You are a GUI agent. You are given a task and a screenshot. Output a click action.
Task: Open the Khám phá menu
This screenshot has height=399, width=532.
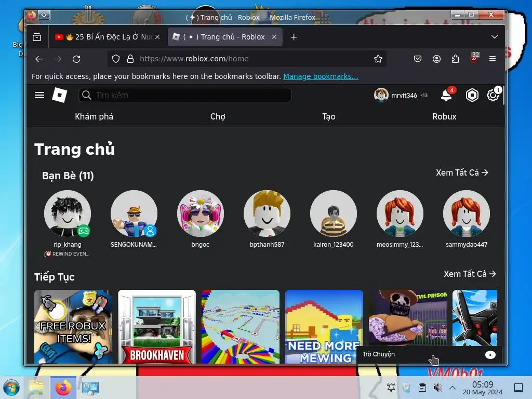[x=94, y=117]
